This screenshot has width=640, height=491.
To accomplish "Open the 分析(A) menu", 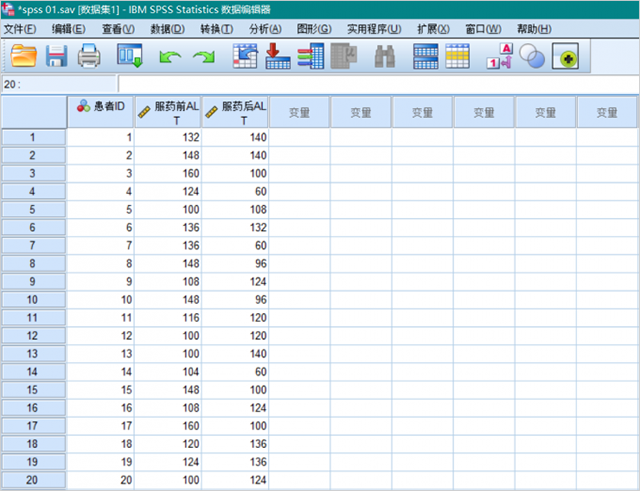I will click(x=265, y=29).
